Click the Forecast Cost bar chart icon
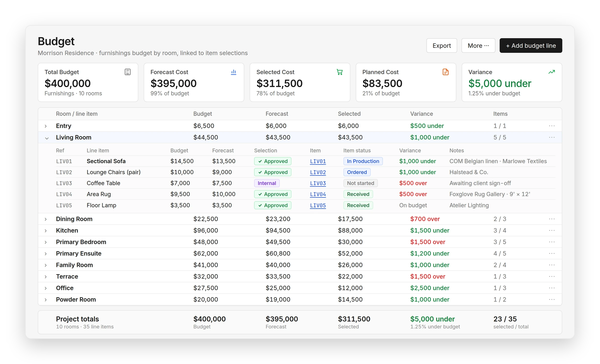This screenshot has width=600, height=364. (234, 72)
